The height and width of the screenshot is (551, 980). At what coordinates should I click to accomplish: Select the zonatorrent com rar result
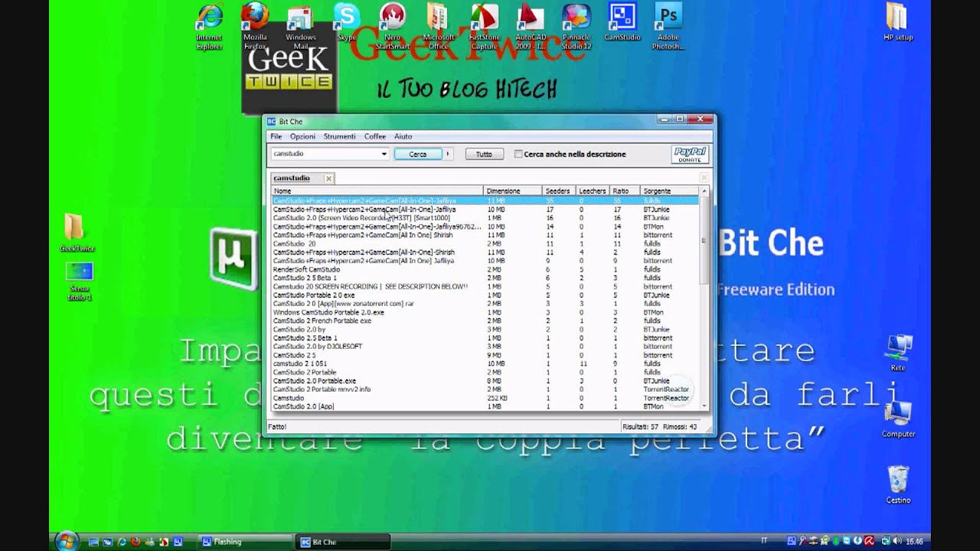pos(485,304)
